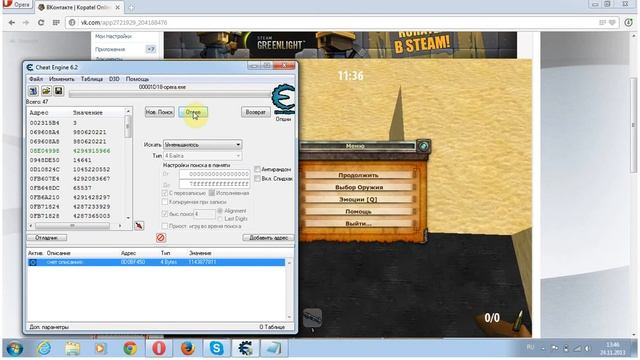Click the Нов. Поиск button
Screen dimensions: 640x360
click(x=160, y=112)
